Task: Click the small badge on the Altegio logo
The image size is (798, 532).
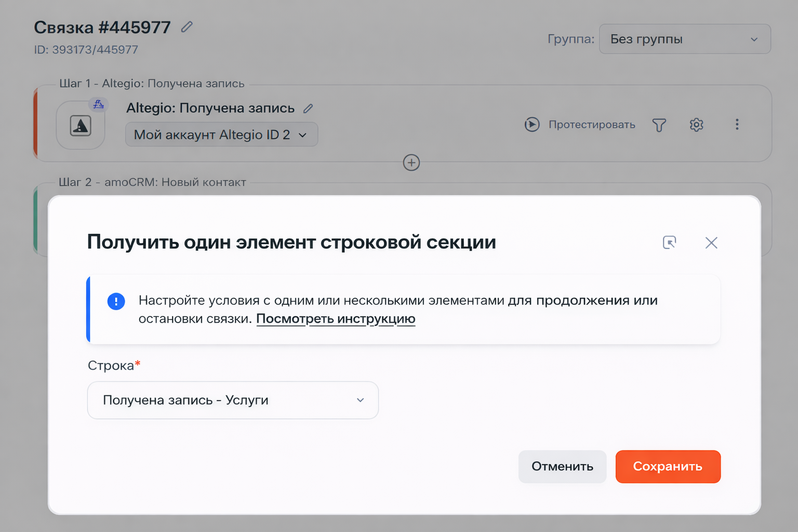Action: [98, 104]
